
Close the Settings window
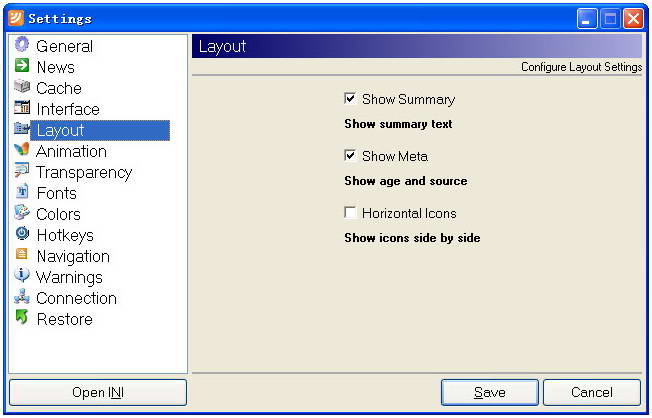[633, 18]
